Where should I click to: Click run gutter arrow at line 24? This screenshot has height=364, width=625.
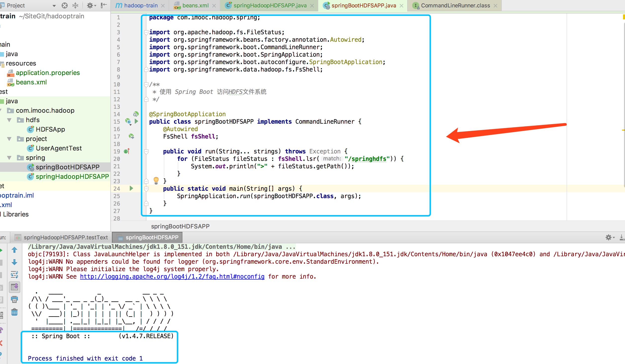tap(131, 188)
